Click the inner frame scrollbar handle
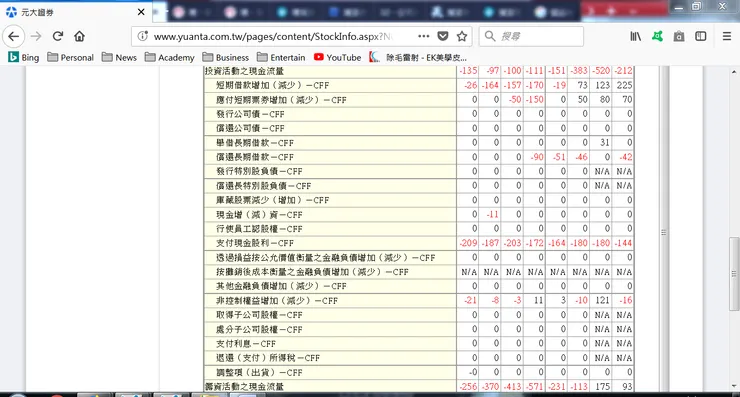Viewport: 740px width, 397px height. click(664, 232)
